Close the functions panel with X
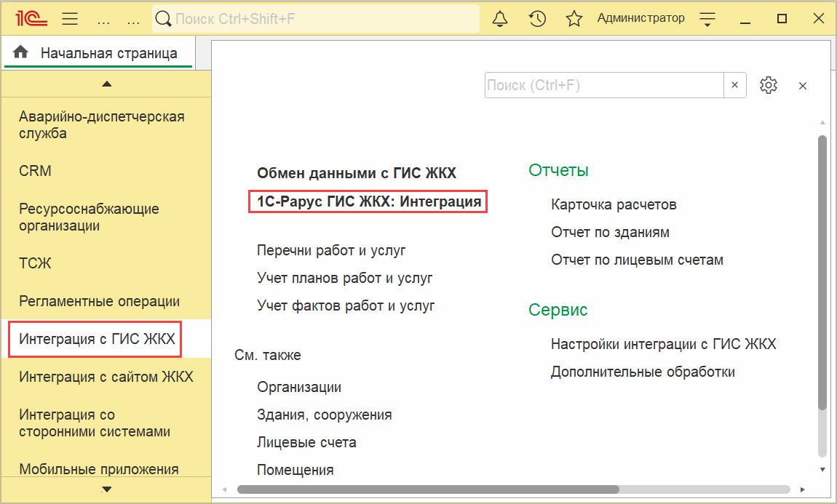This screenshot has height=504, width=837. click(802, 86)
